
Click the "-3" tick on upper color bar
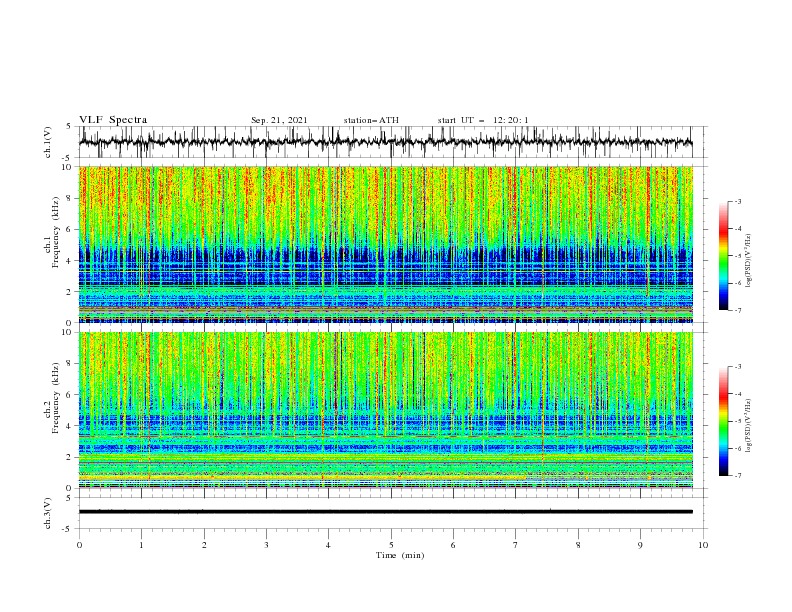pos(738,201)
